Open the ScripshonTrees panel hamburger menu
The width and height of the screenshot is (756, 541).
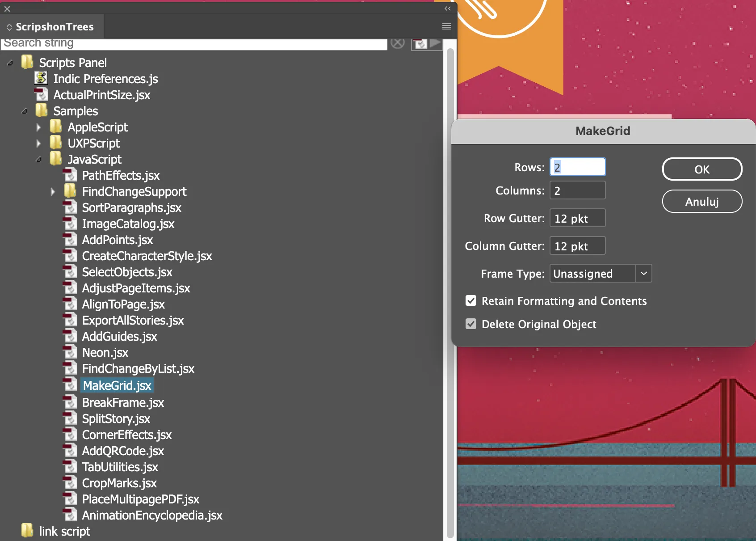446,27
